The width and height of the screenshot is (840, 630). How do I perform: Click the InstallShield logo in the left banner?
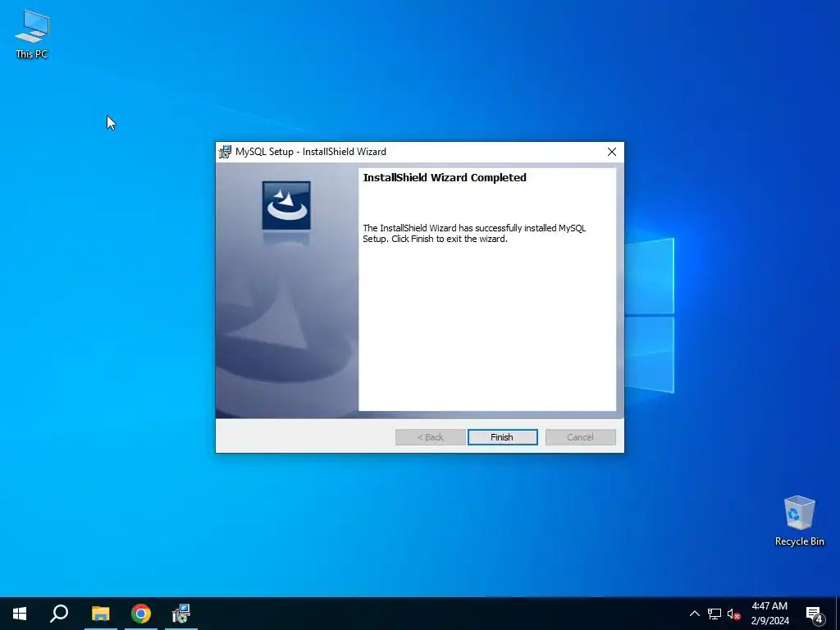(286, 206)
